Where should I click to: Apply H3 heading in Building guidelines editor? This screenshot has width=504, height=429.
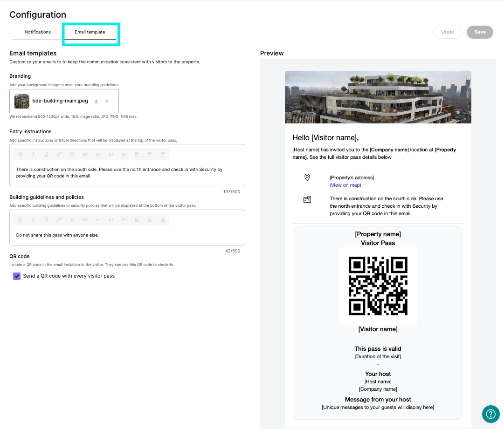point(111,220)
